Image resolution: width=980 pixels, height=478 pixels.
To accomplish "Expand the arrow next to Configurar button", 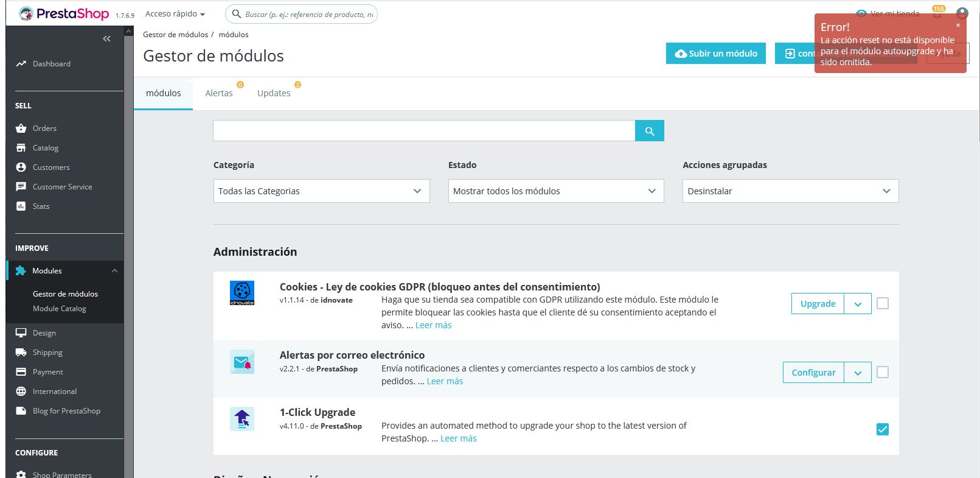I will 858,373.
